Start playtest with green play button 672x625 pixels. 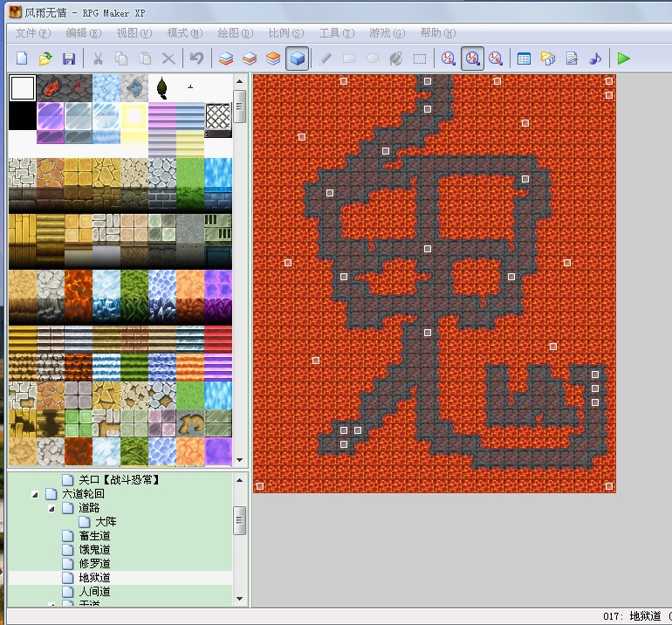point(624,58)
